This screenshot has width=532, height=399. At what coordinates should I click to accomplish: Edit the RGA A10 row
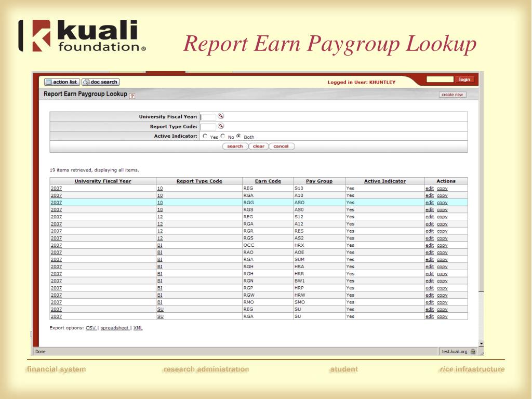pyautogui.click(x=430, y=195)
